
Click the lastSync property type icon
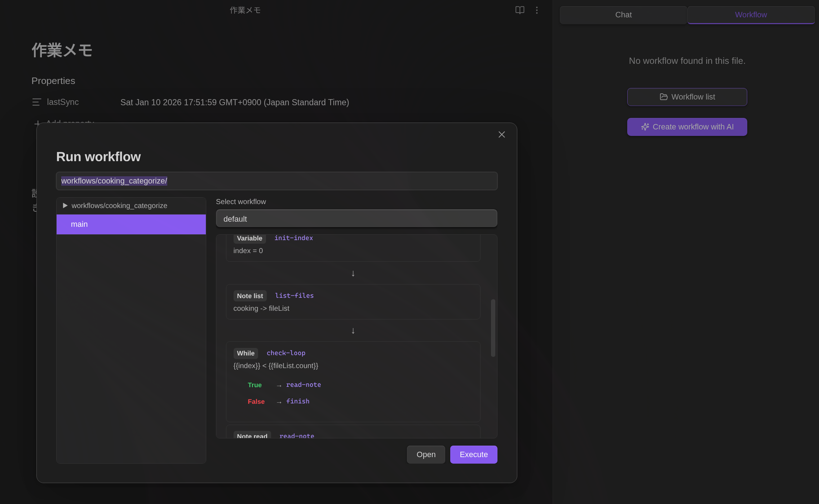click(36, 102)
